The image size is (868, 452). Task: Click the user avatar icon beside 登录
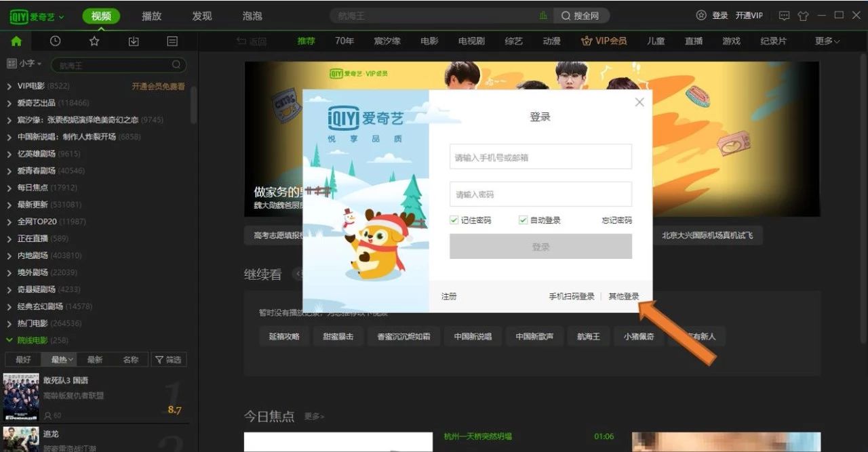pyautogui.click(x=701, y=16)
